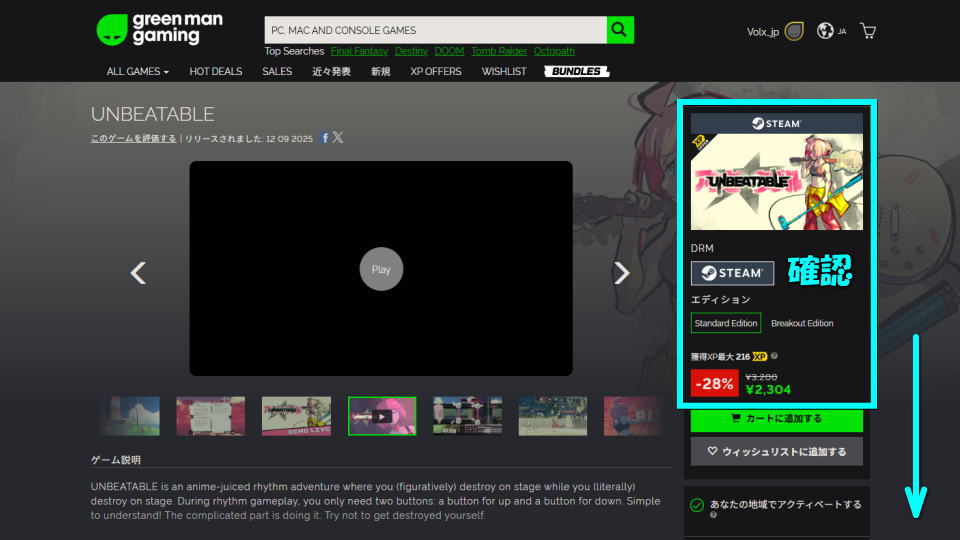Go to previous media with left arrow
The image size is (960, 540).
tap(139, 272)
